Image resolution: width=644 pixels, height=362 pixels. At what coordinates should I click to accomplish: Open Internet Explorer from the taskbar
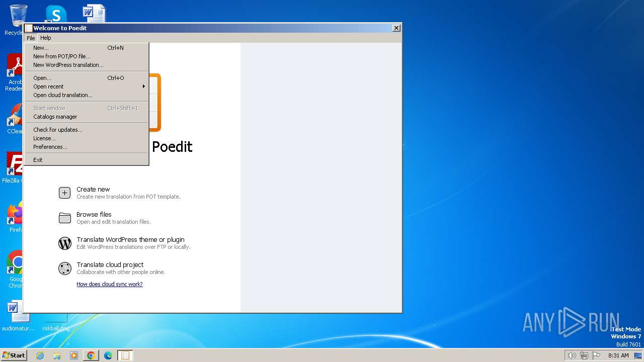pyautogui.click(x=40, y=355)
